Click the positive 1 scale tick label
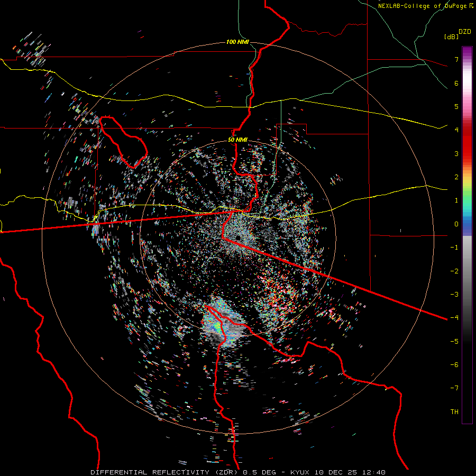 456,200
